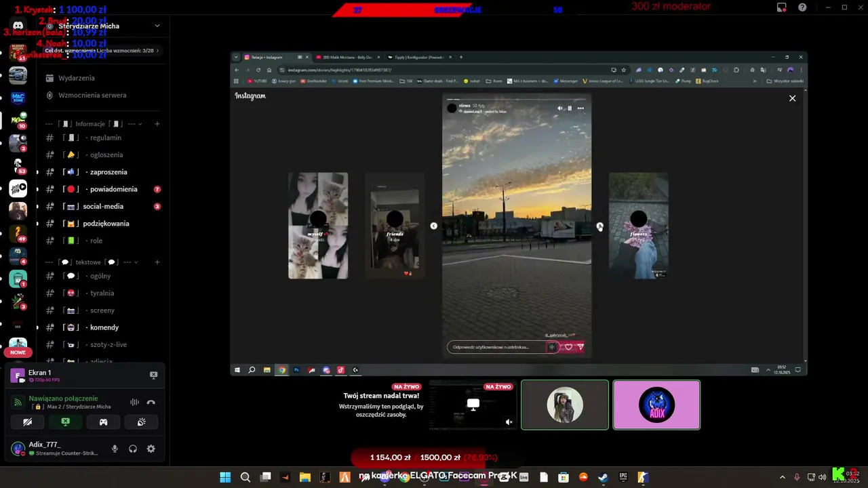Open the system volume tray icon
Image resolution: width=868 pixels, height=488 pixels.
822,477
